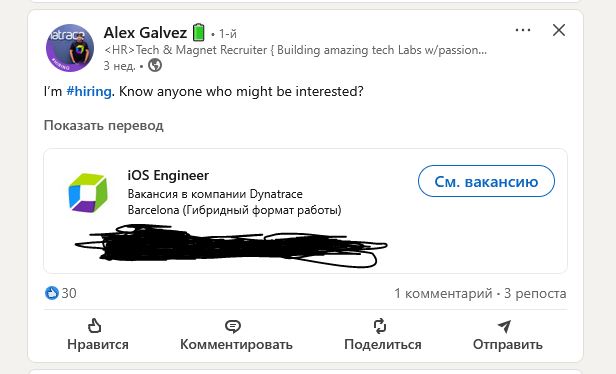Click the thumbs-up Нравится icon
This screenshot has height=374, width=616.
pos(94,326)
